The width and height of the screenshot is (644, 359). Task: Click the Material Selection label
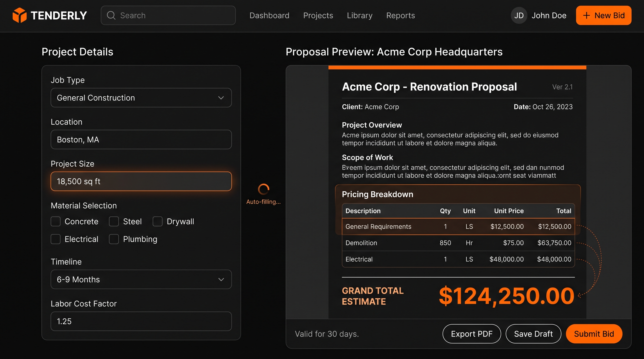point(84,205)
